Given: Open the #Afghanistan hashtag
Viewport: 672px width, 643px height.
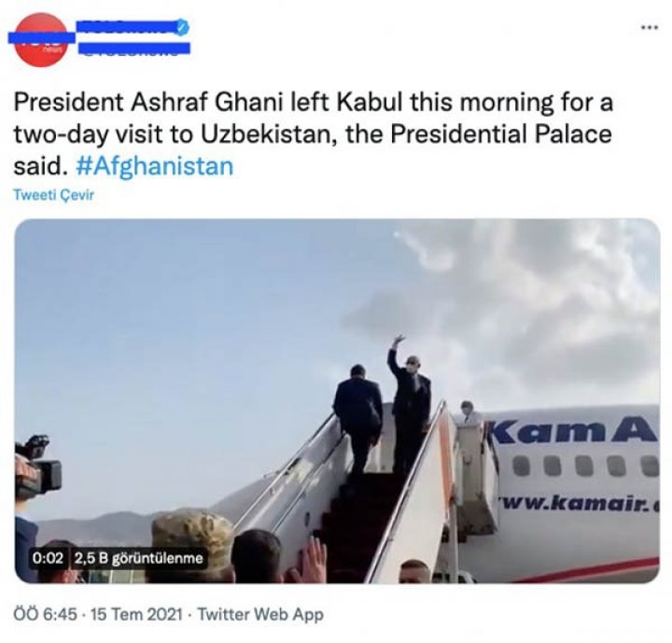Looking at the screenshot, I should pyautogui.click(x=155, y=166).
